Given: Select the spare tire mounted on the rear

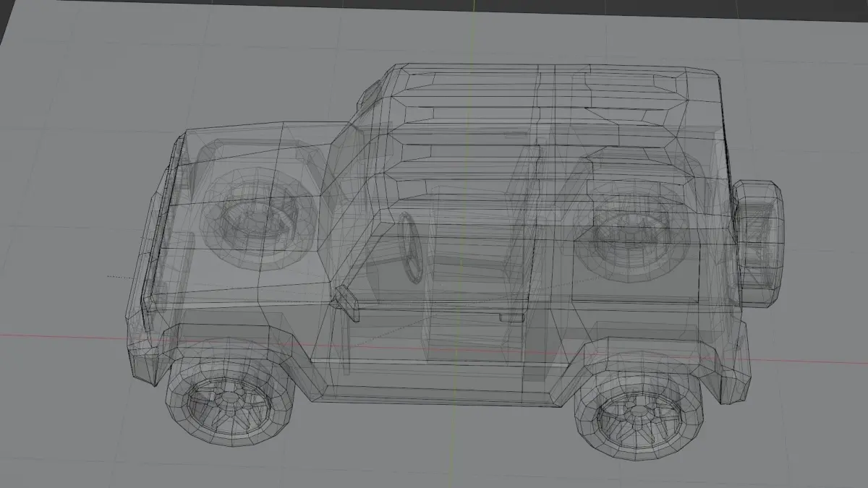Looking at the screenshot, I should (x=759, y=243).
